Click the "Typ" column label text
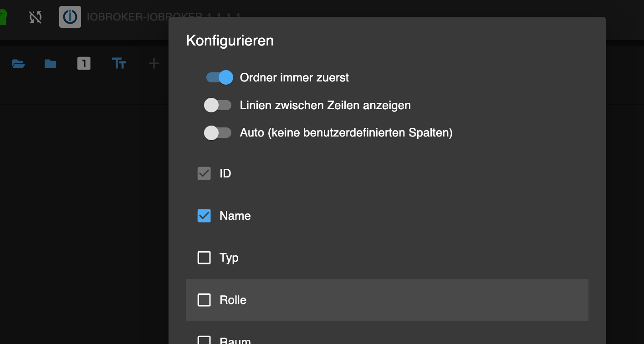This screenshot has width=644, height=344. pyautogui.click(x=229, y=258)
